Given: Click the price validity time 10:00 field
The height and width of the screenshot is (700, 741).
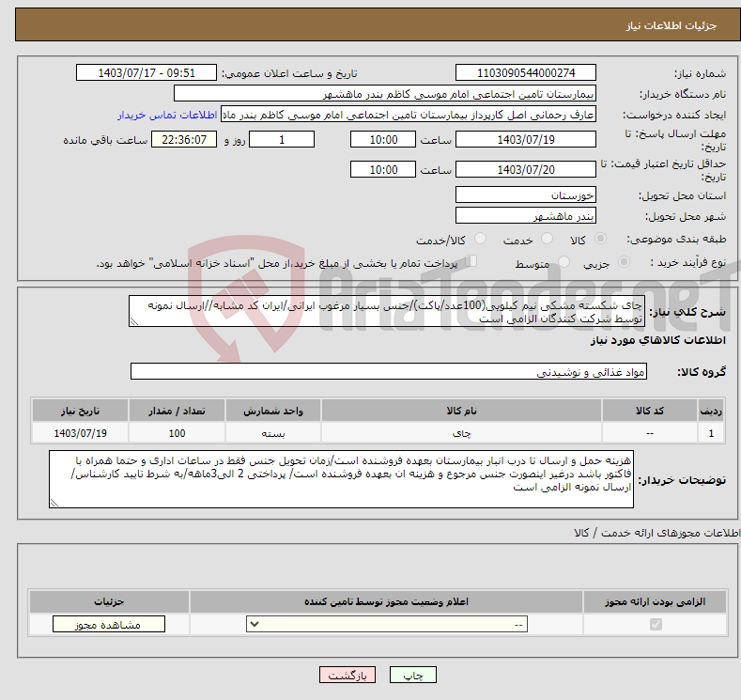Looking at the screenshot, I should (383, 169).
